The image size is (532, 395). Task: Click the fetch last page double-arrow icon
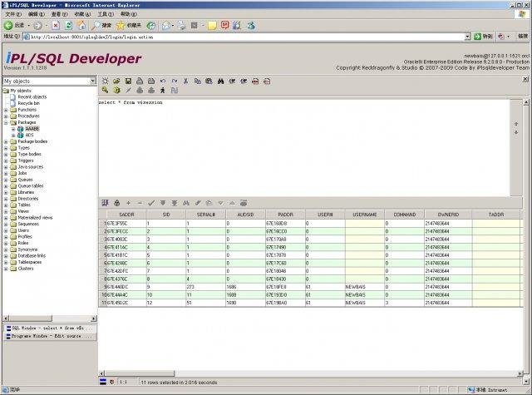pos(175,203)
